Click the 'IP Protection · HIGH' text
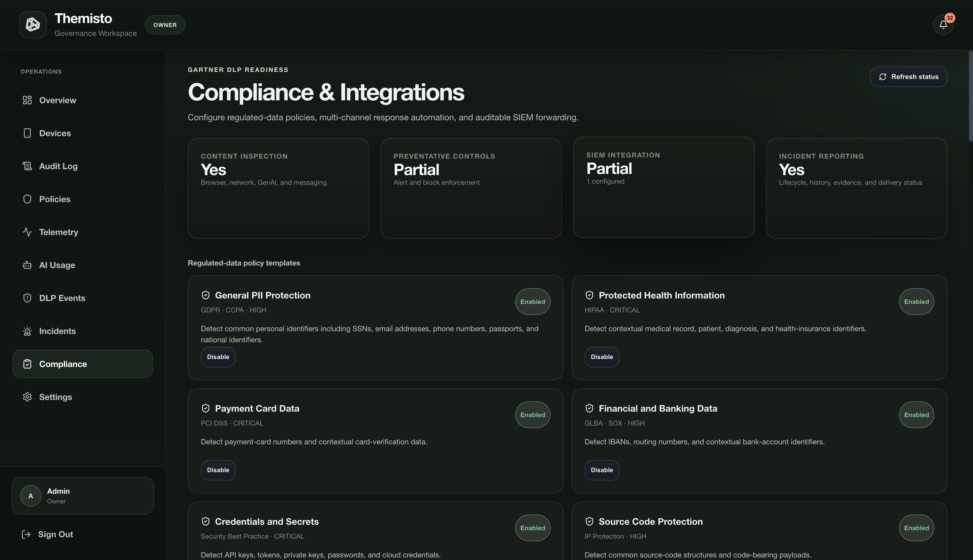The image size is (973, 560). point(615,536)
